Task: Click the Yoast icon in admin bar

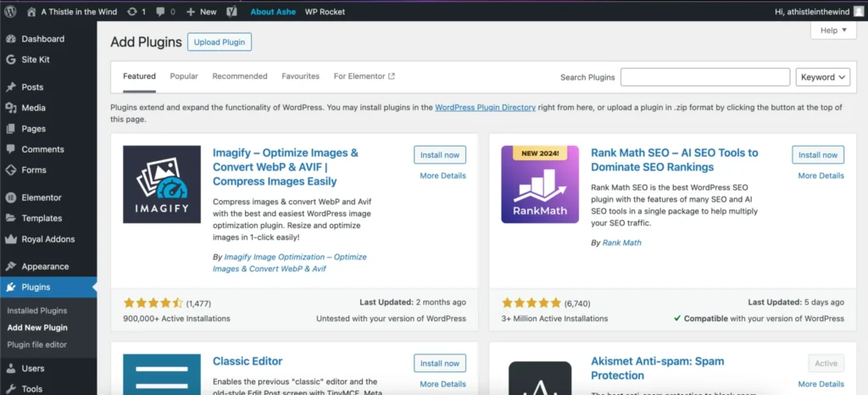Action: coord(231,12)
